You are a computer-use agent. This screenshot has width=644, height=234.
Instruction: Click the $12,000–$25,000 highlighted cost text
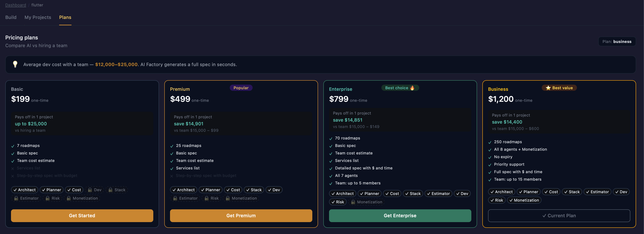point(116,64)
